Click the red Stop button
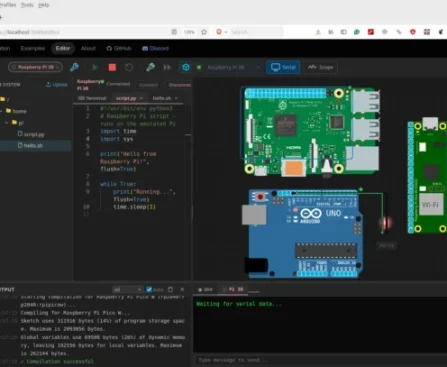 pyautogui.click(x=112, y=67)
